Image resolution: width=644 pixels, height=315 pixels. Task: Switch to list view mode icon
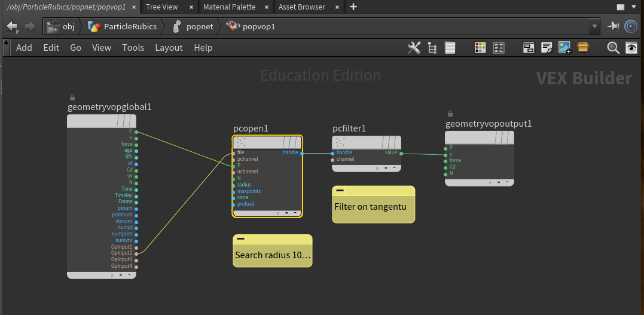click(x=450, y=48)
